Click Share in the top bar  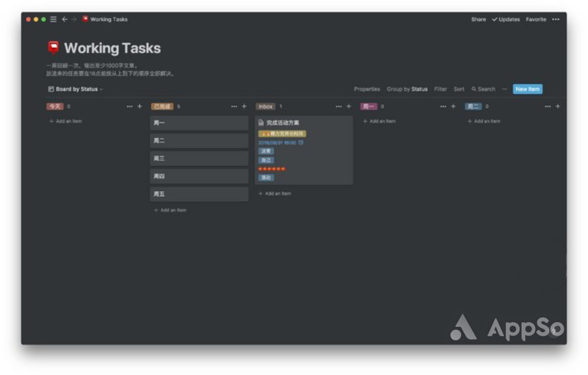click(x=478, y=19)
